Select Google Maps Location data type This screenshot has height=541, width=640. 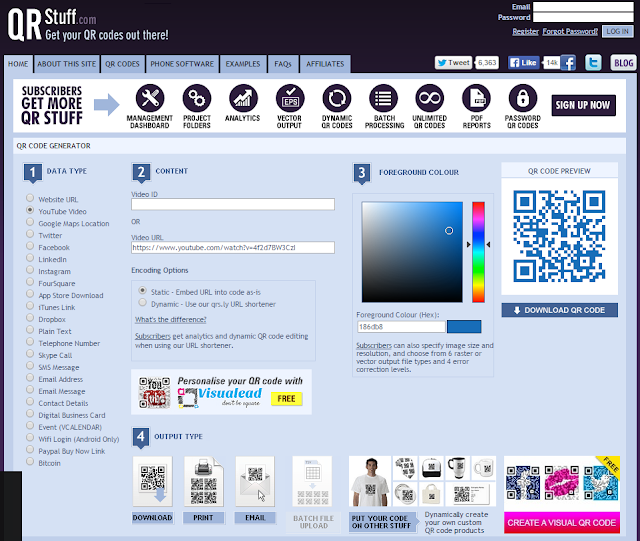pyautogui.click(x=30, y=222)
